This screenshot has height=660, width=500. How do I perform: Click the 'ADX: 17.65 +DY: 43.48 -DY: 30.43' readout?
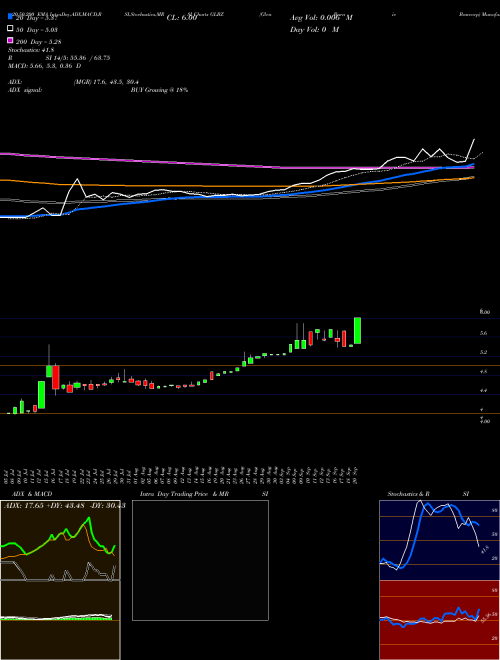63,505
